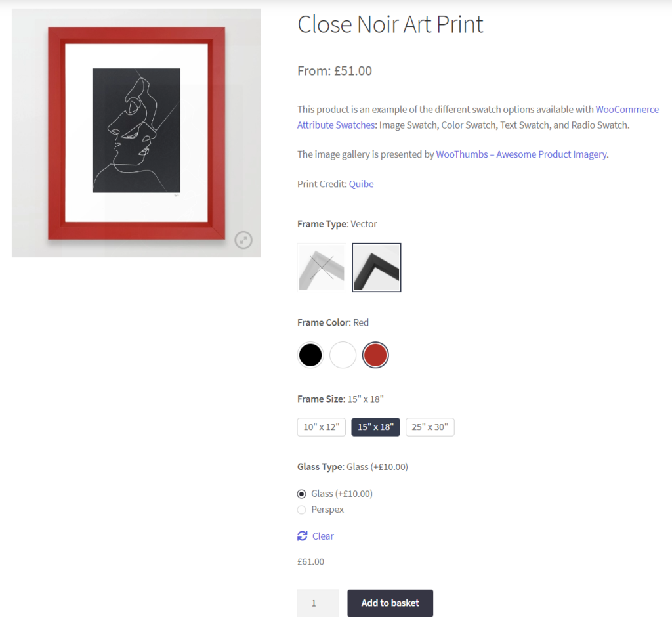Choose the black frame color swatch
672x631 pixels.
click(x=310, y=355)
